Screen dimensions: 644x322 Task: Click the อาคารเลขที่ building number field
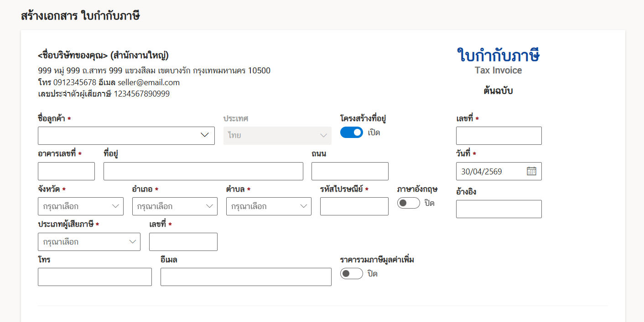pyautogui.click(x=66, y=171)
